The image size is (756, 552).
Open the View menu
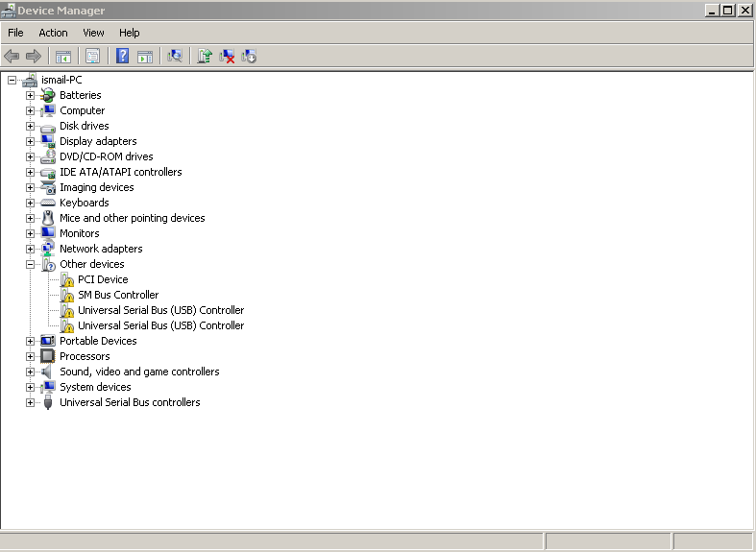[93, 33]
